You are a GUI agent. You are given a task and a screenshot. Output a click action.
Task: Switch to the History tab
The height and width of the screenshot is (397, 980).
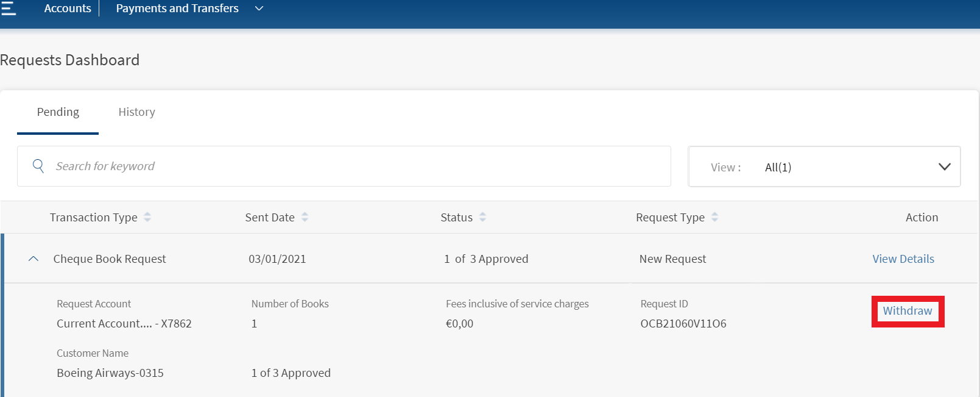(x=136, y=112)
